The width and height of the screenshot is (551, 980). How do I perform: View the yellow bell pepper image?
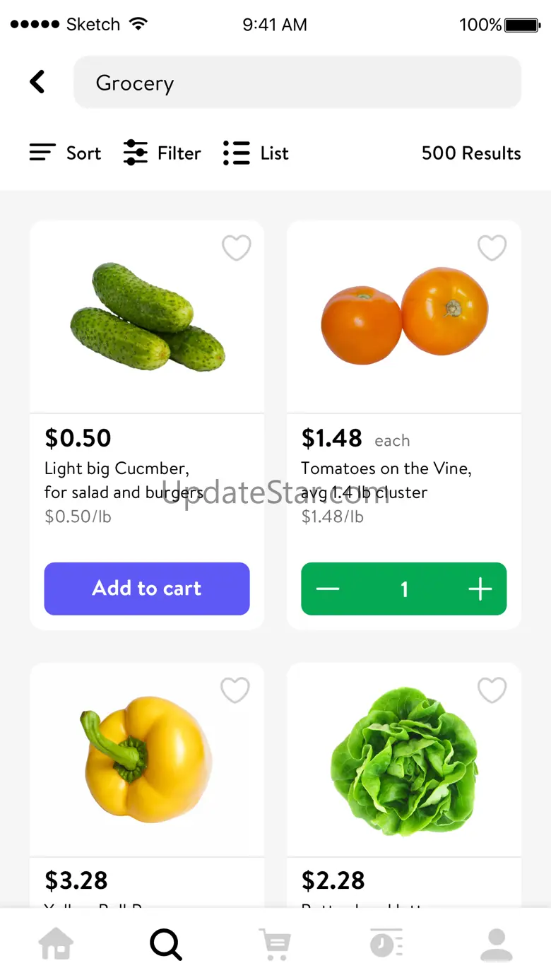[147, 760]
